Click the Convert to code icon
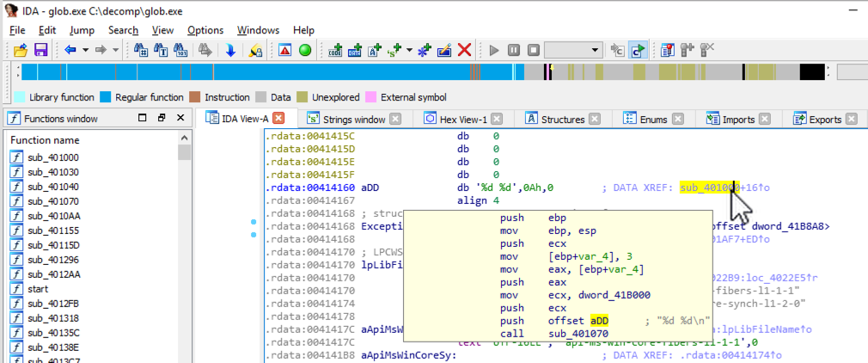 (x=337, y=51)
